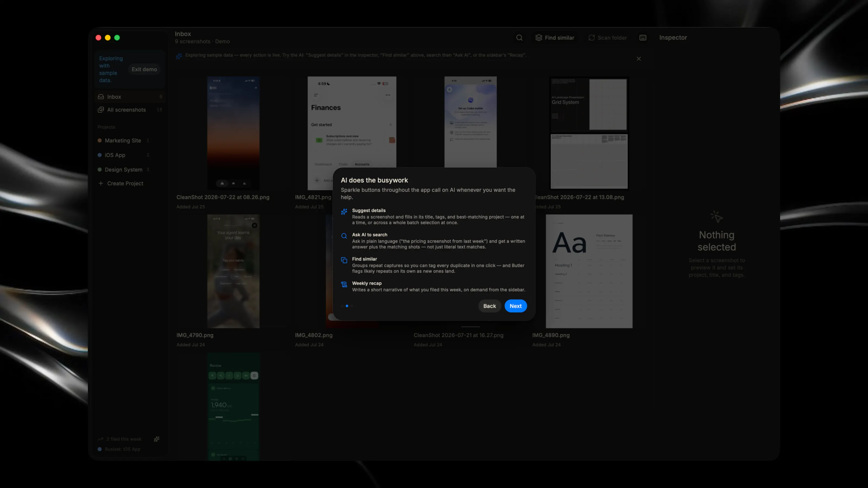Select the Set up Codex mobile thumbnail
The image size is (868, 488).
point(470,121)
